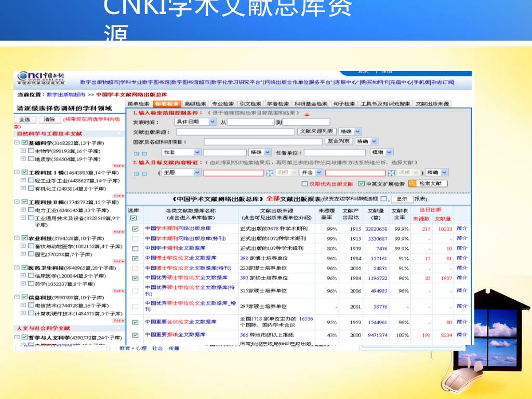Image resolution: width=532 pixels, height=399 pixels.
Task: Click the 显示 button
Action: click(402, 199)
